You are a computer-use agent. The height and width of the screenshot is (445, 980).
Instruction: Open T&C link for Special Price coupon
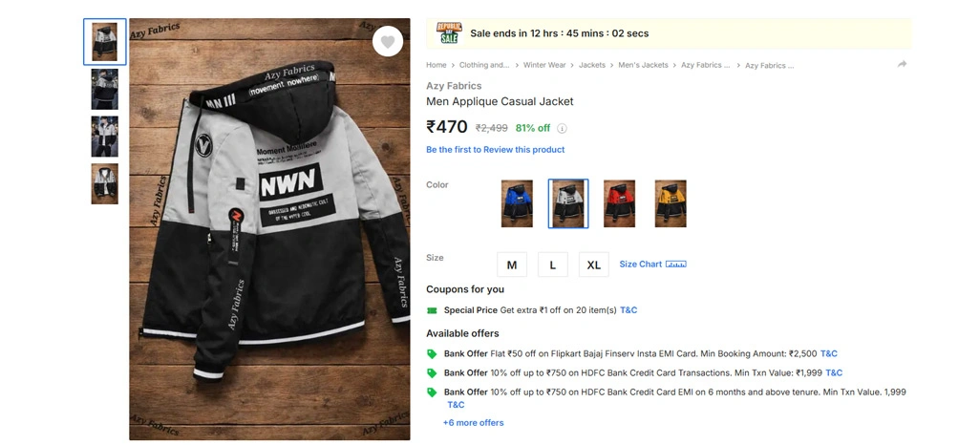tap(628, 310)
